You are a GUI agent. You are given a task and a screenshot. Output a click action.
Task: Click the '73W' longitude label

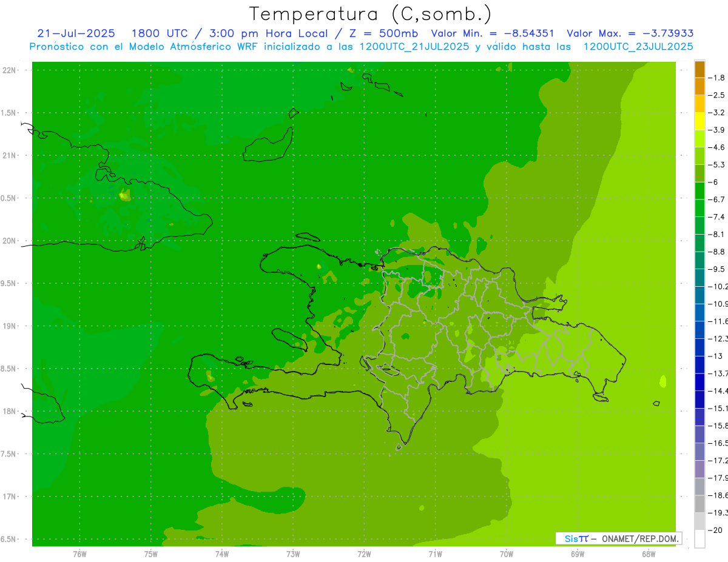tap(293, 554)
